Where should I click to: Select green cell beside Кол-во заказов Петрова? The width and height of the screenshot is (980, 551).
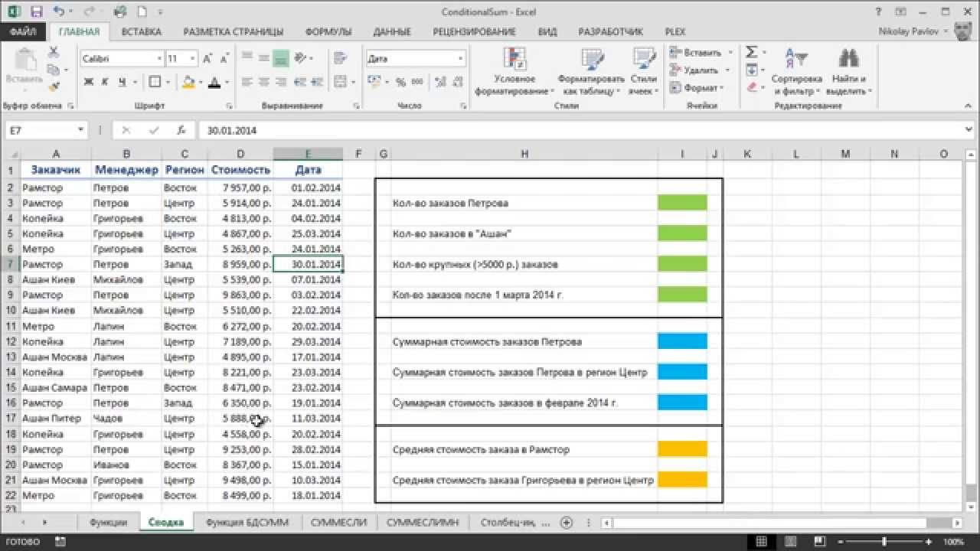(x=682, y=203)
